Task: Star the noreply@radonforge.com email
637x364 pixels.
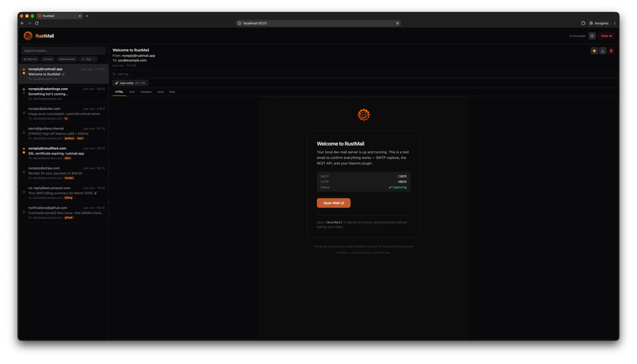Action: click(x=24, y=93)
